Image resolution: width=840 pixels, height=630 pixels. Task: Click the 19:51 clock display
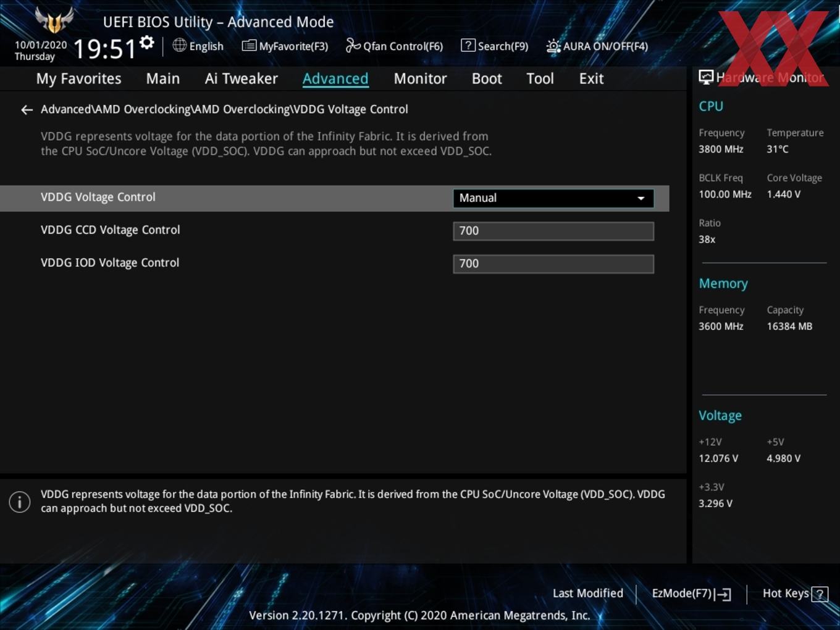coord(104,48)
